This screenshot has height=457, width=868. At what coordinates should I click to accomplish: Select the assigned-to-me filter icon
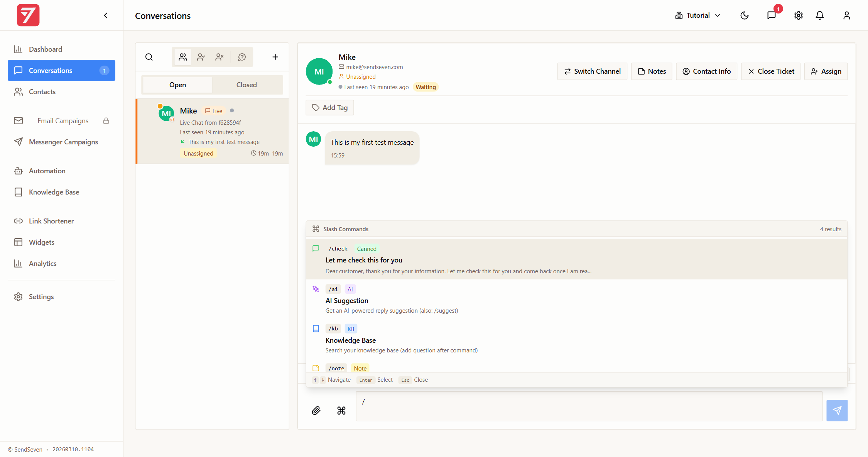pyautogui.click(x=201, y=57)
